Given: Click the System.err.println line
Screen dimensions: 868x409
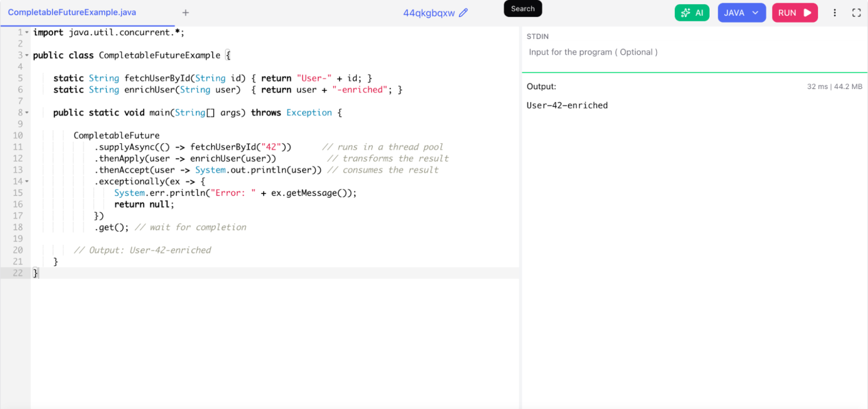Looking at the screenshot, I should pos(235,193).
